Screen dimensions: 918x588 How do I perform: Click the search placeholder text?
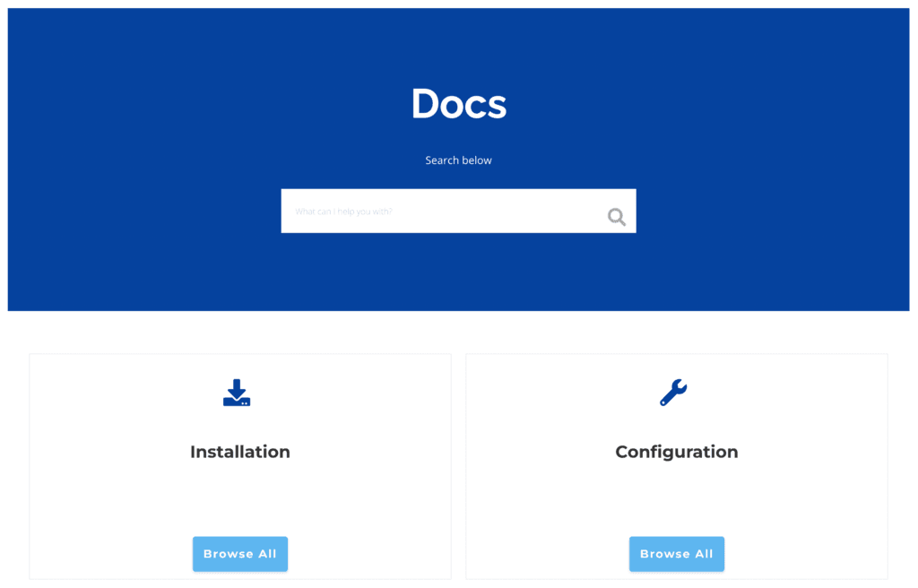click(x=343, y=212)
